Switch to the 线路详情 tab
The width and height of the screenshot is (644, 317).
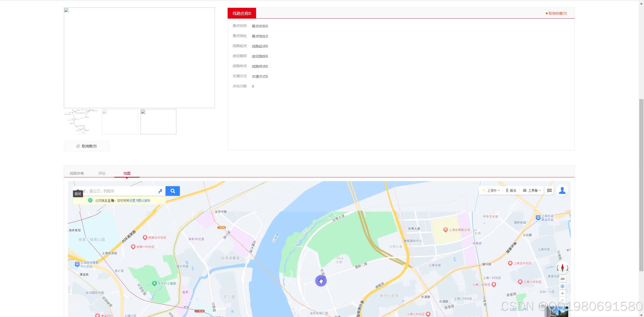click(x=77, y=173)
